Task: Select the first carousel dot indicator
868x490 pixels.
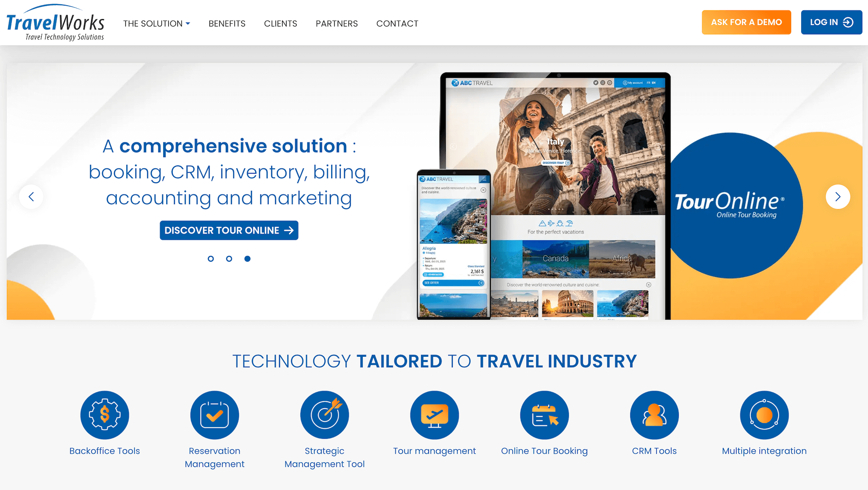Action: pos(210,259)
